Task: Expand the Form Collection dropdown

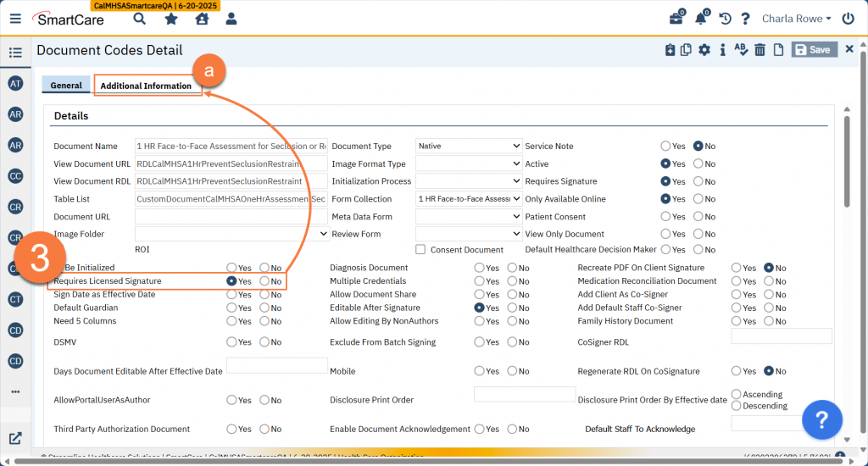Action: pos(468,199)
